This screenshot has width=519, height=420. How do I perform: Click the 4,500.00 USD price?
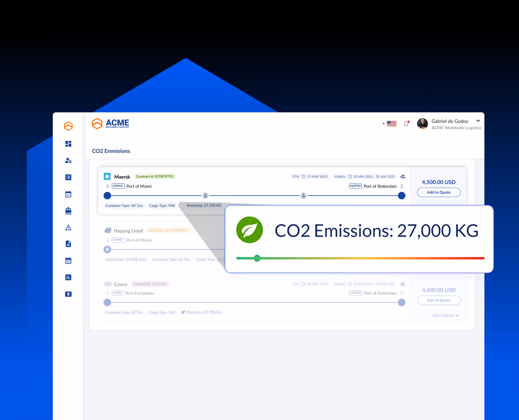[x=439, y=182]
